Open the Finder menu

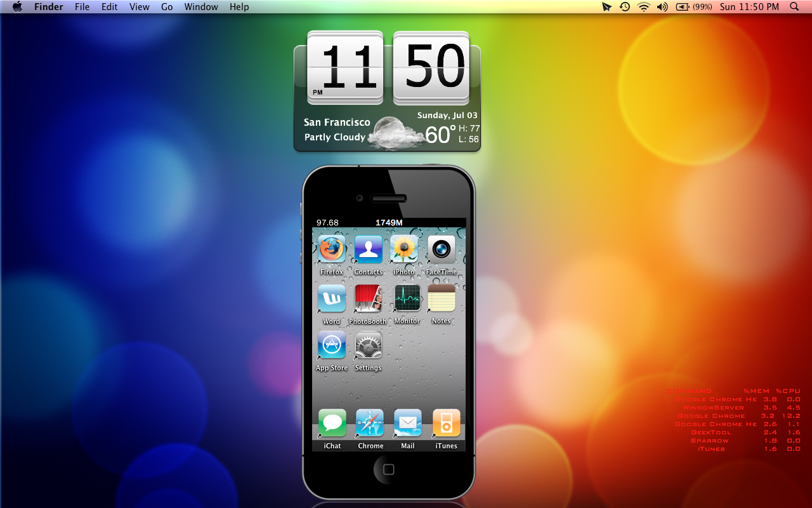click(49, 7)
